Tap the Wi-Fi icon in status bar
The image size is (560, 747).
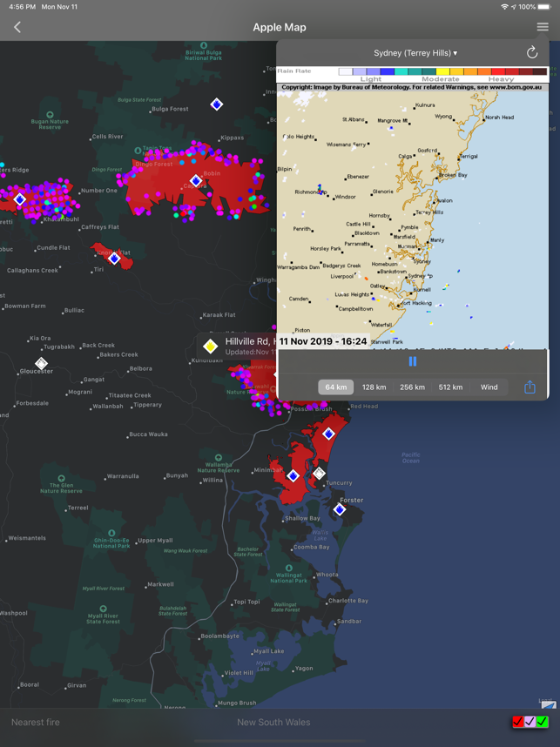(505, 7)
